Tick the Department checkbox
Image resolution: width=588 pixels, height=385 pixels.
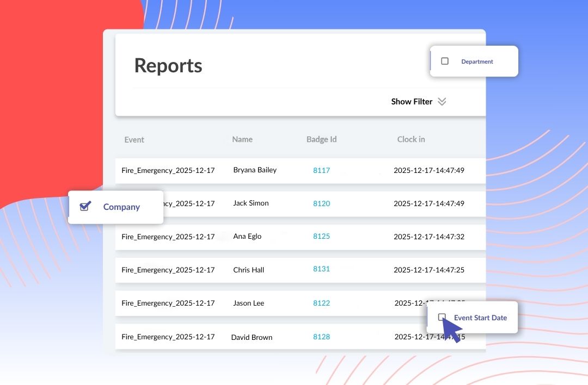pos(445,61)
